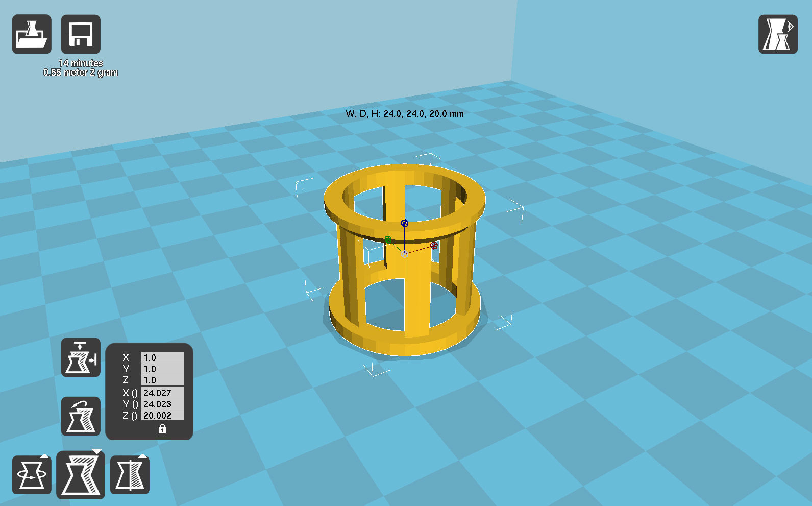Click the Reset scale icon

pyautogui.click(x=81, y=416)
